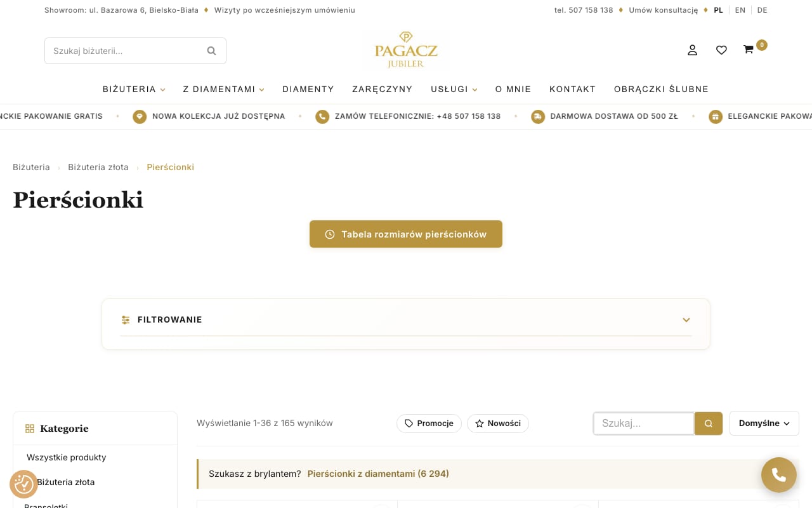The height and width of the screenshot is (508, 812).
Task: Click the floating phone call button
Action: click(x=779, y=475)
